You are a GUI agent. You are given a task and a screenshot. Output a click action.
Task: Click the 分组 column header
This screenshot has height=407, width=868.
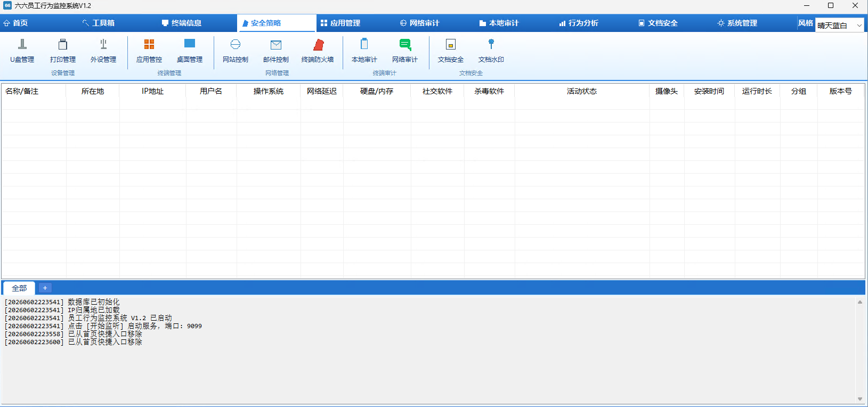[799, 91]
